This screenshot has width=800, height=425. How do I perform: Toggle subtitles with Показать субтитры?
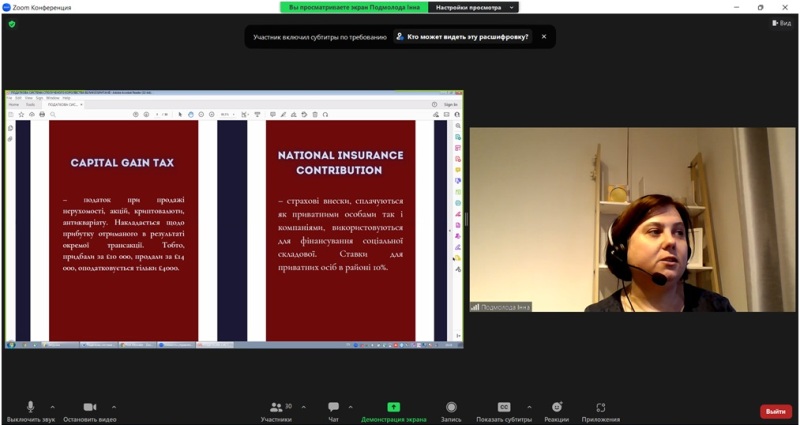click(x=504, y=409)
